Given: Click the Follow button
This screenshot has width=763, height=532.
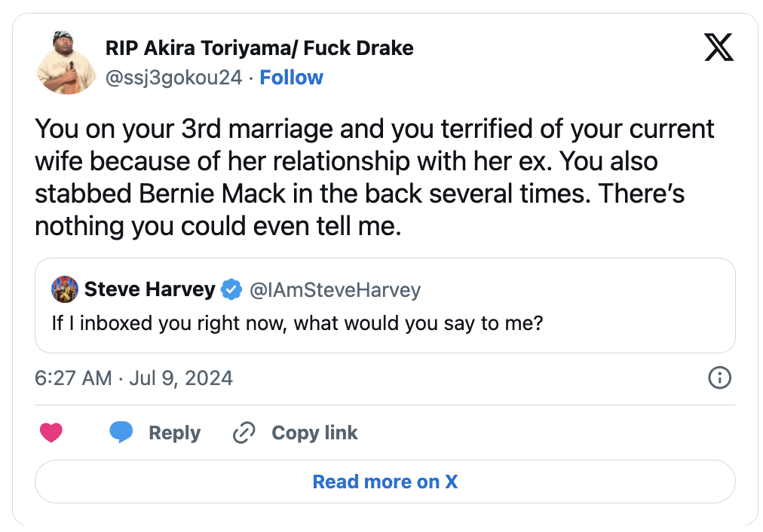Looking at the screenshot, I should click(291, 77).
